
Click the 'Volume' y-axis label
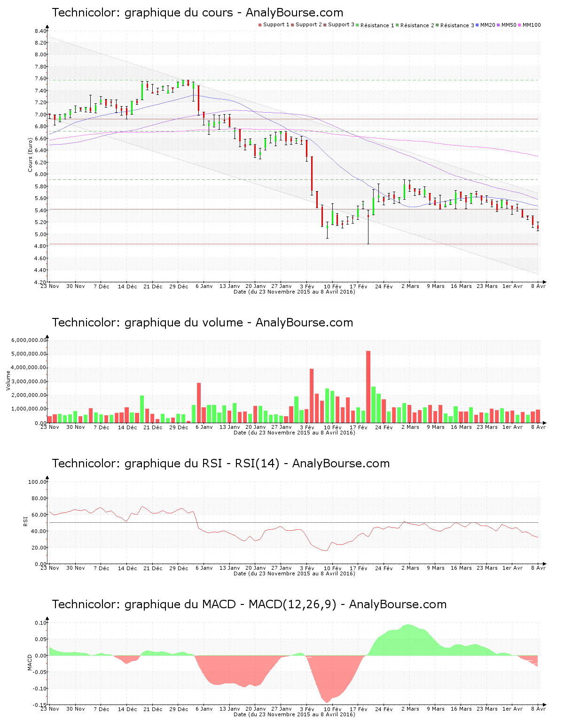8,380
